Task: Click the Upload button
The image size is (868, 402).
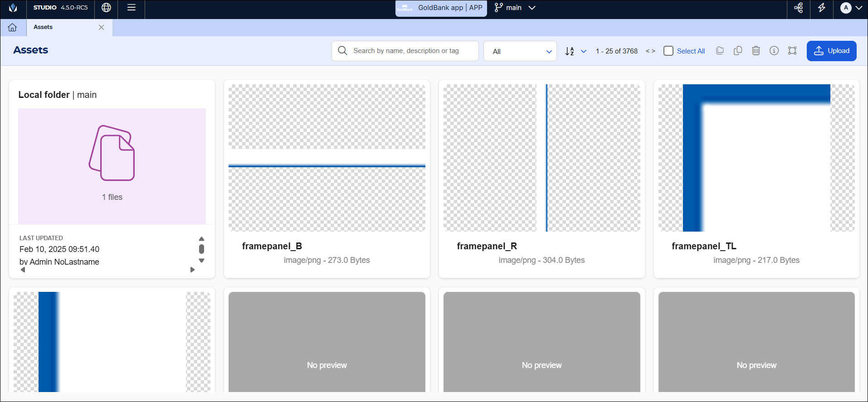Action: point(831,51)
